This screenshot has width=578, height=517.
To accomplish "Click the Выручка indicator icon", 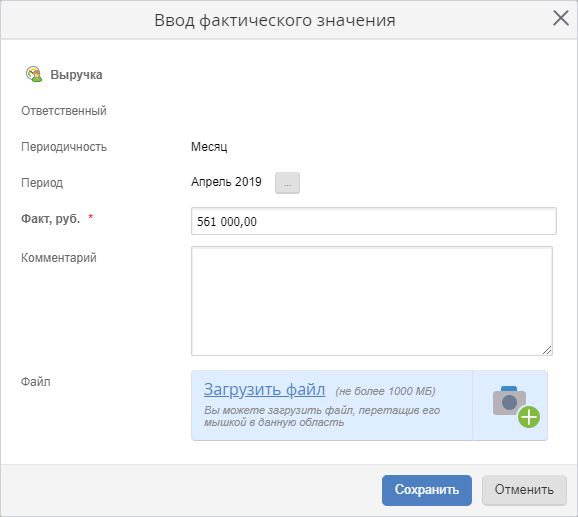I will (x=34, y=74).
